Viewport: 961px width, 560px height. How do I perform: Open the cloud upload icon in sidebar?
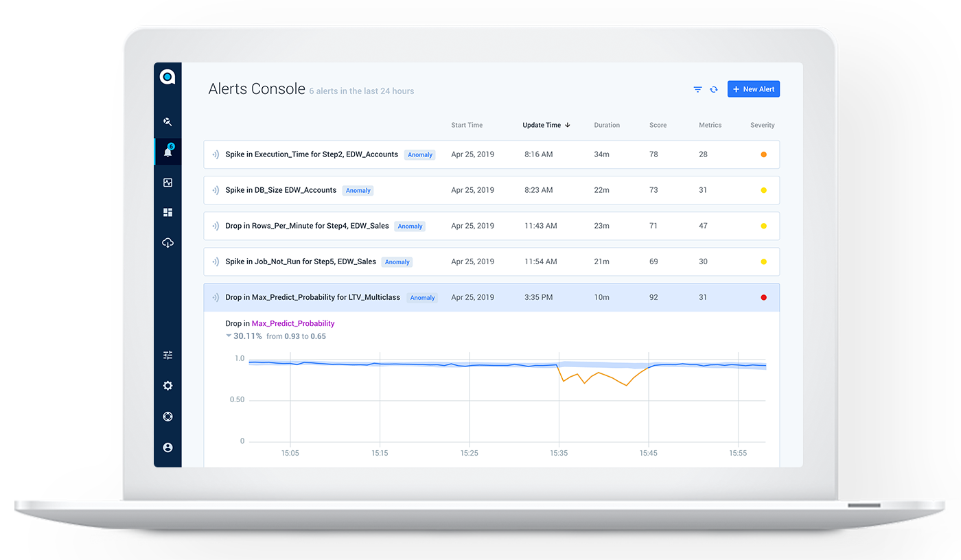pos(167,243)
